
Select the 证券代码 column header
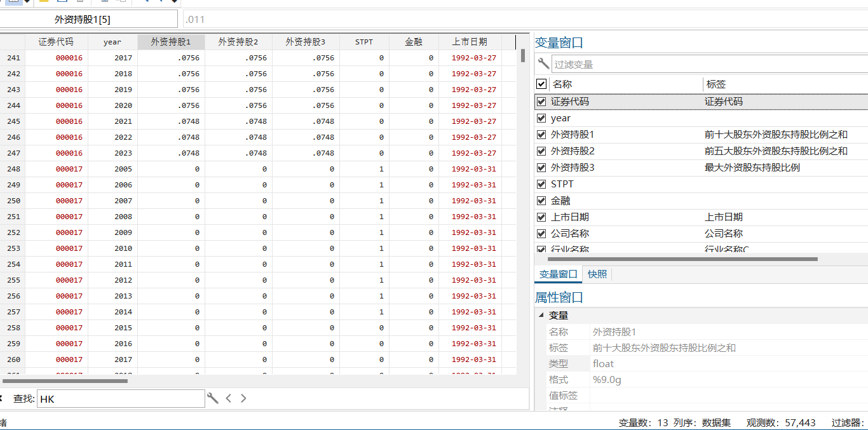coord(56,42)
